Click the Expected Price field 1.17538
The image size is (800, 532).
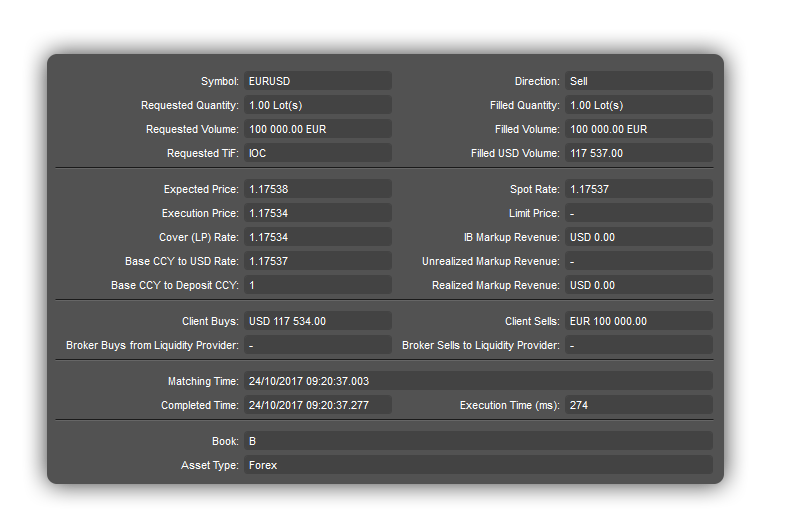[318, 189]
